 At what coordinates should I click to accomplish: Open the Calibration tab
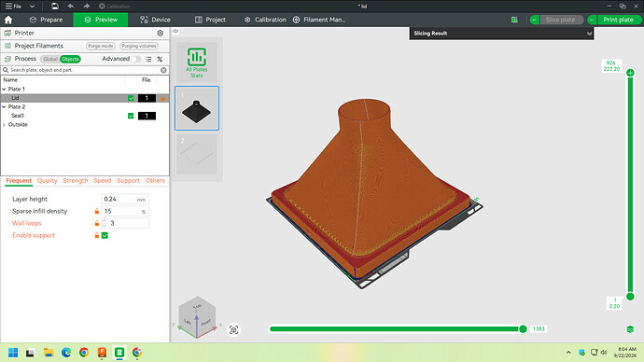coord(265,20)
